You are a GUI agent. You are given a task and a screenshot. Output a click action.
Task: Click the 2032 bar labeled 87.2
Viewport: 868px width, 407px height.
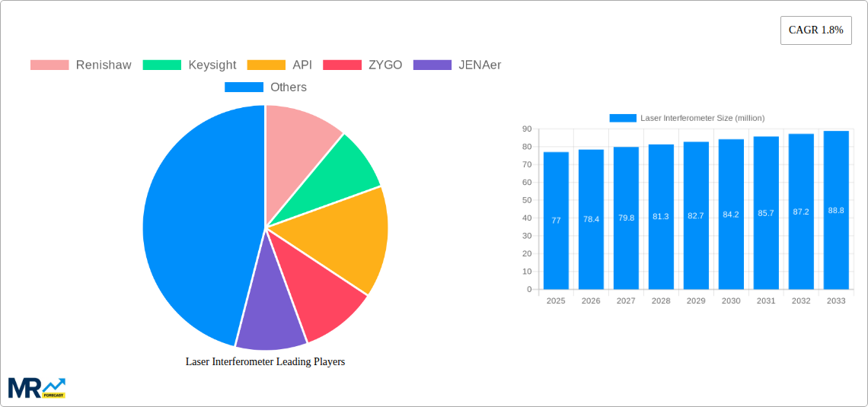801,211
